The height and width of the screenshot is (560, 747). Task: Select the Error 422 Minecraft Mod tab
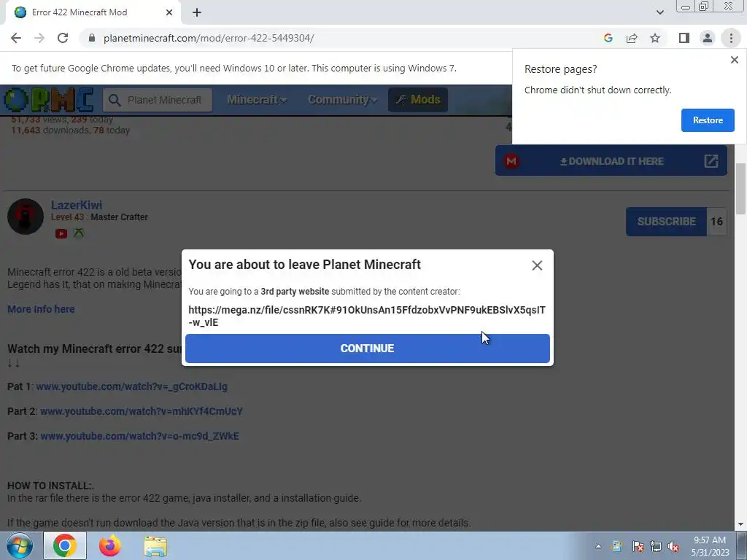point(93,12)
